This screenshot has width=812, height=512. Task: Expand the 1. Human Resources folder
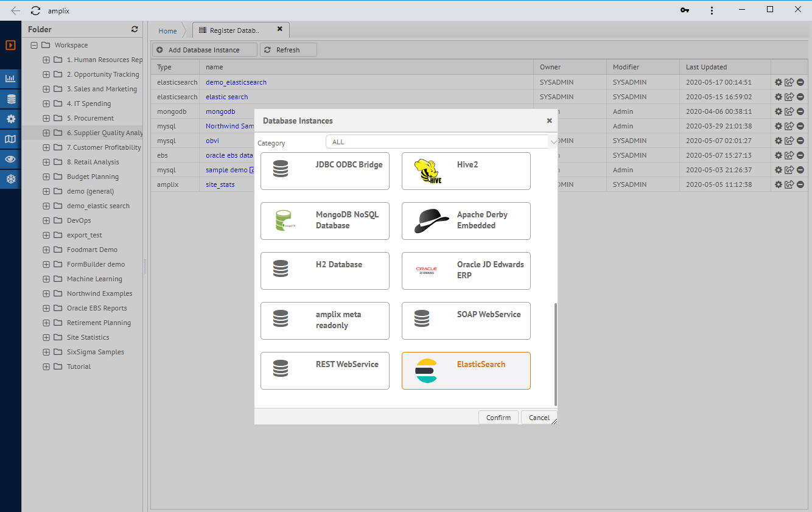pos(46,60)
